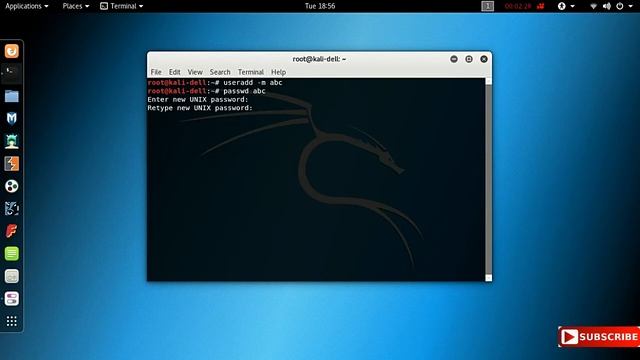
Task: Expand the system menu arrow beside power icon
Action: tap(631, 6)
